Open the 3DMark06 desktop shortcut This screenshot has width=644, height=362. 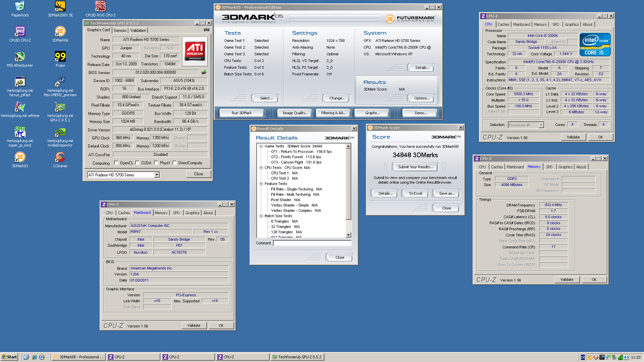click(x=60, y=34)
